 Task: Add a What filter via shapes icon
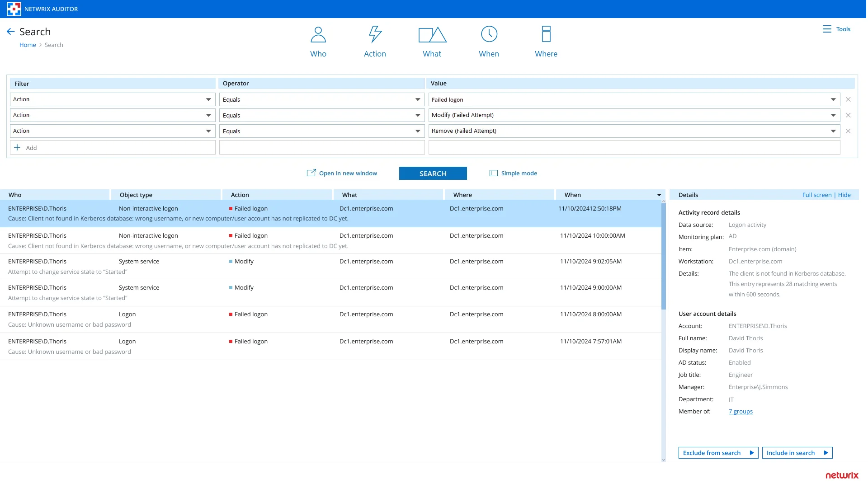(x=432, y=35)
